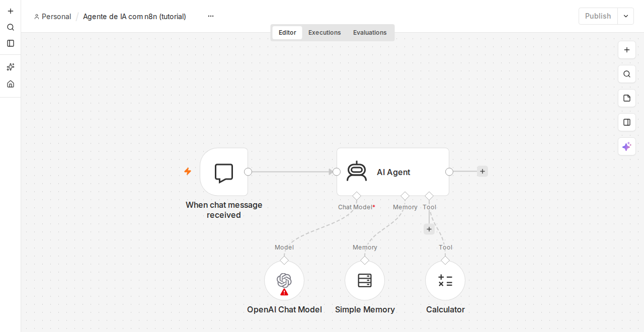
Task: Click the Tool diamond connector on AI Agent
Action: point(429,196)
